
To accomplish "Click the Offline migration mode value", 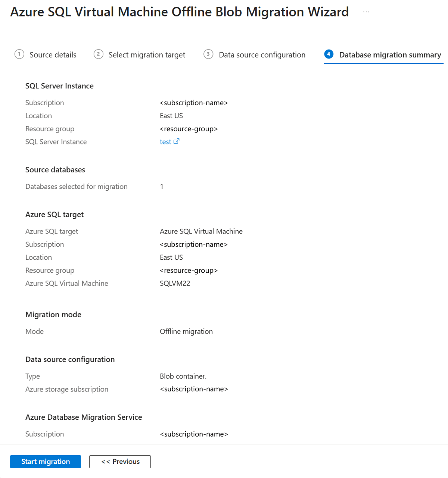I will coord(186,331).
